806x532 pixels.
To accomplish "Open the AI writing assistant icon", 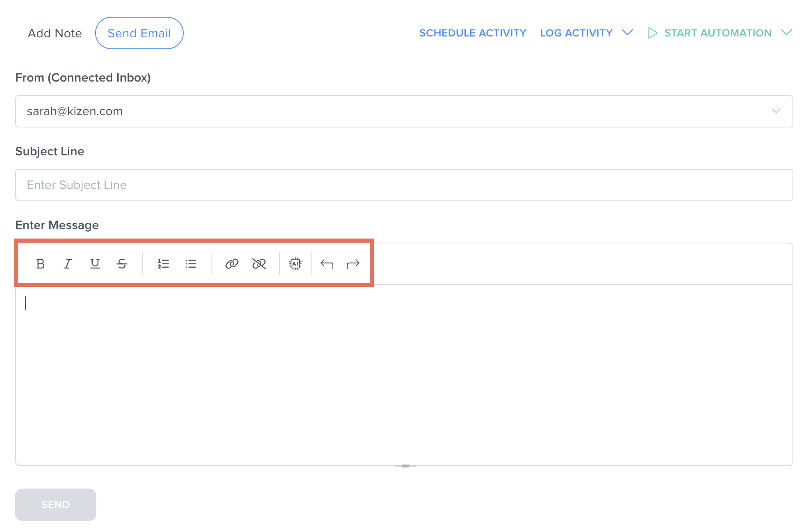I will pos(295,264).
